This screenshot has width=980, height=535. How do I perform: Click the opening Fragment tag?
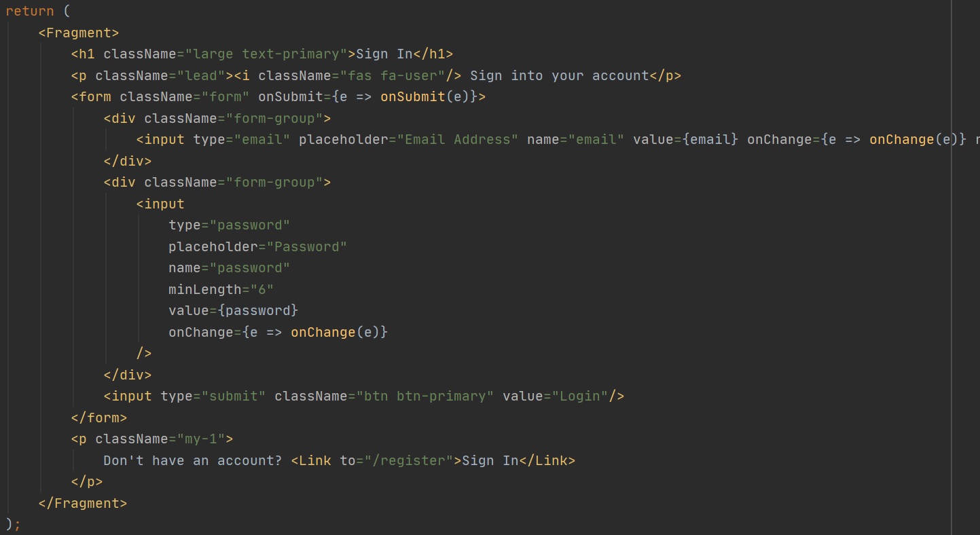[79, 33]
